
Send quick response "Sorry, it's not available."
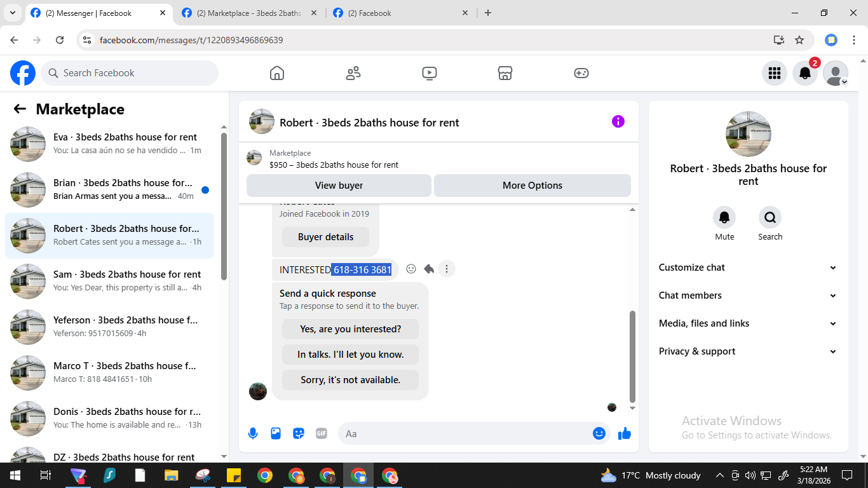[x=350, y=380]
